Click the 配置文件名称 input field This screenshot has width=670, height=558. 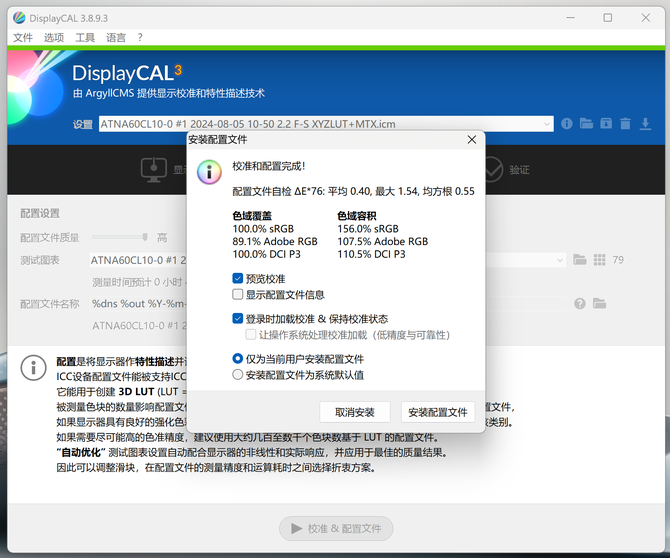click(x=327, y=304)
